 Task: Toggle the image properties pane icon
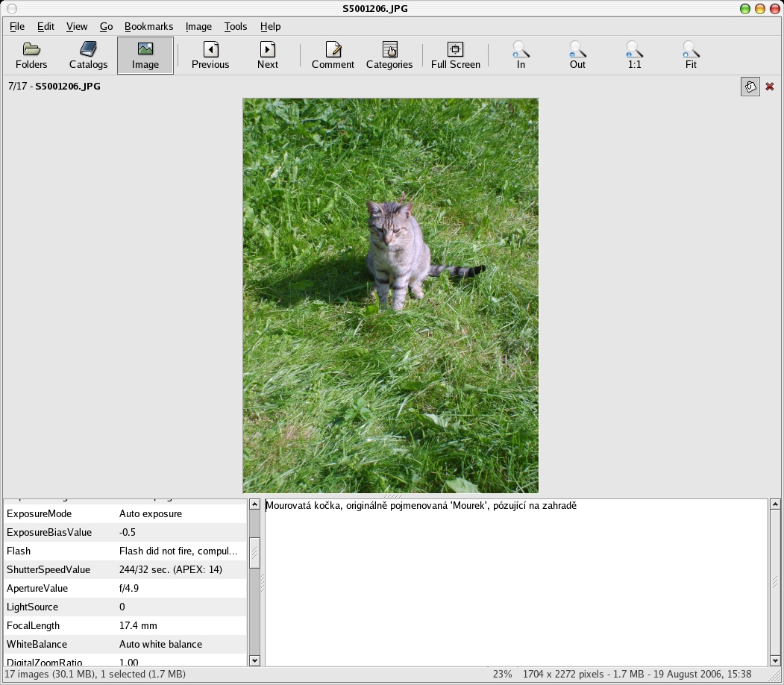click(750, 87)
